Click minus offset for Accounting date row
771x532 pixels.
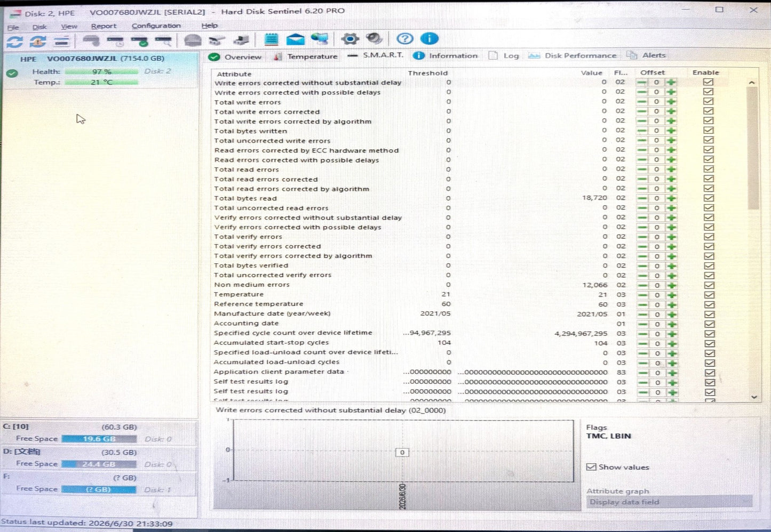pyautogui.click(x=642, y=324)
